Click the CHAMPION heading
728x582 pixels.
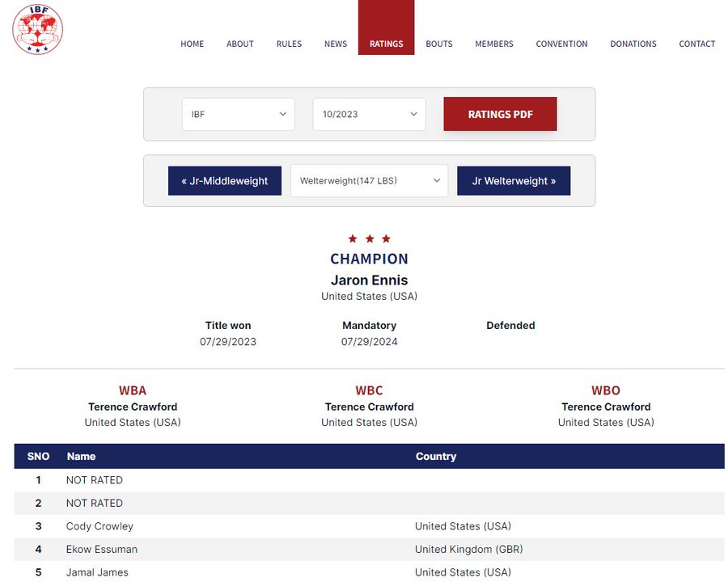[x=369, y=259]
